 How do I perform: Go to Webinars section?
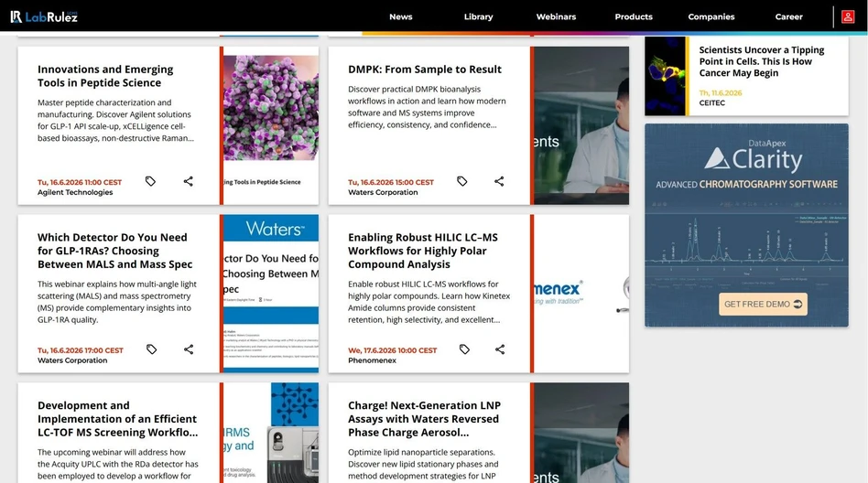click(556, 16)
